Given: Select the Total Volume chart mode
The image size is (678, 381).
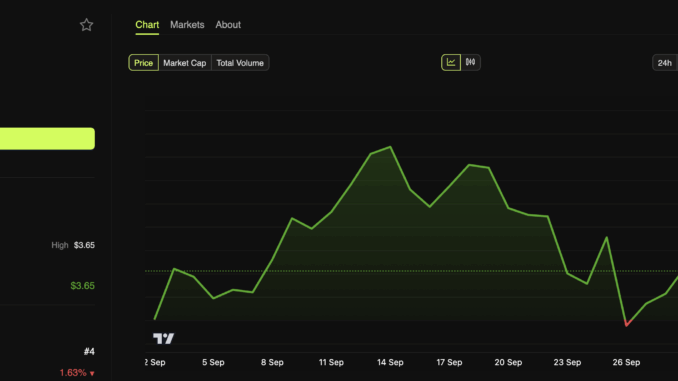Looking at the screenshot, I should pos(240,63).
